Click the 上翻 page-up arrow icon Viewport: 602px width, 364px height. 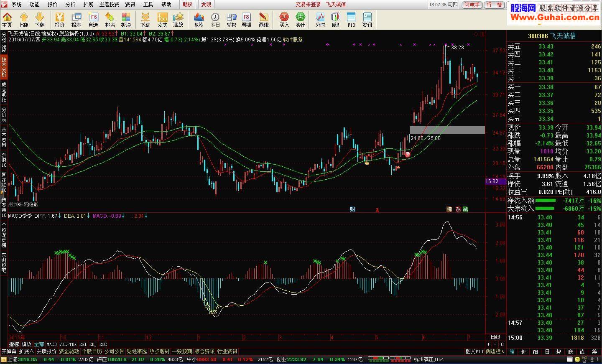[x=23, y=19]
